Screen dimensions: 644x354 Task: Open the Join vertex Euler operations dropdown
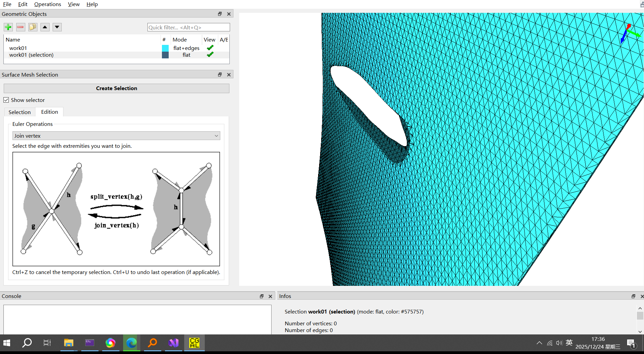pyautogui.click(x=116, y=136)
